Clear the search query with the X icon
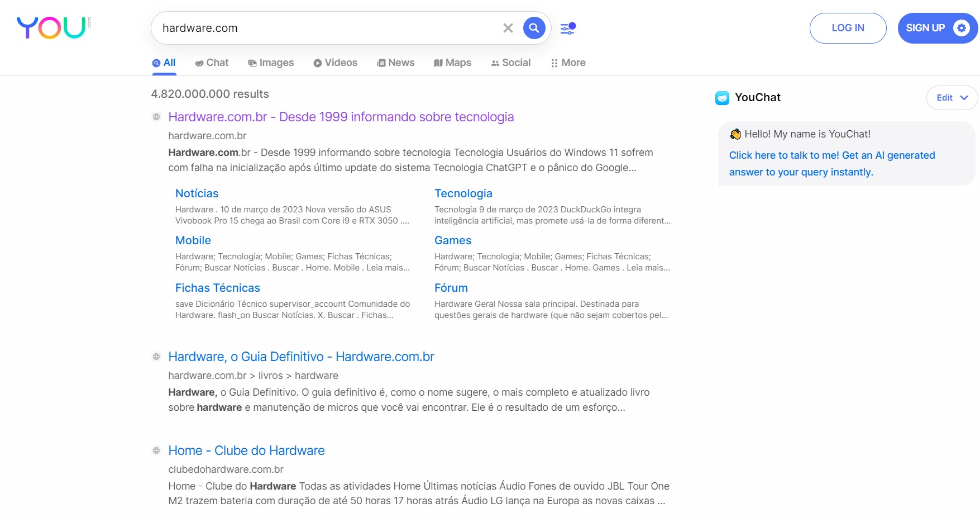 point(508,28)
